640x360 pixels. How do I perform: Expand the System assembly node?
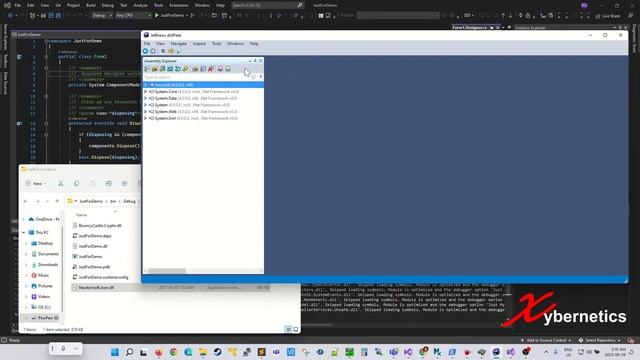click(146, 105)
